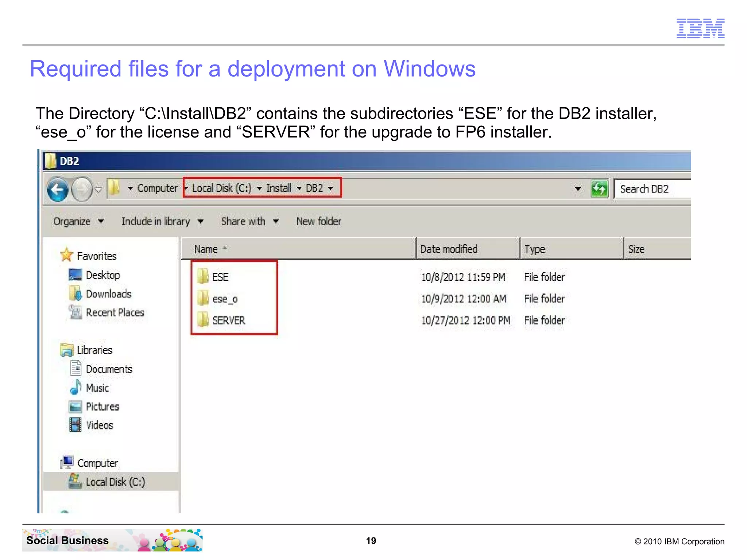This screenshot has width=747, height=560.
Task: Click the New folder button
Action: pos(319,221)
